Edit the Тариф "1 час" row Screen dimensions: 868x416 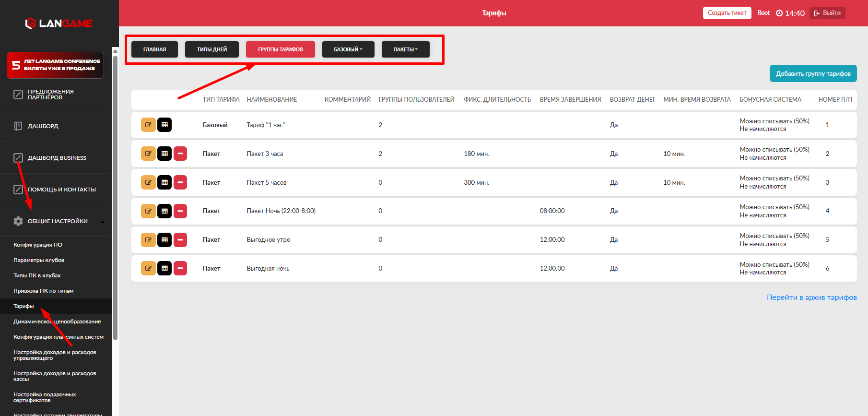click(148, 125)
